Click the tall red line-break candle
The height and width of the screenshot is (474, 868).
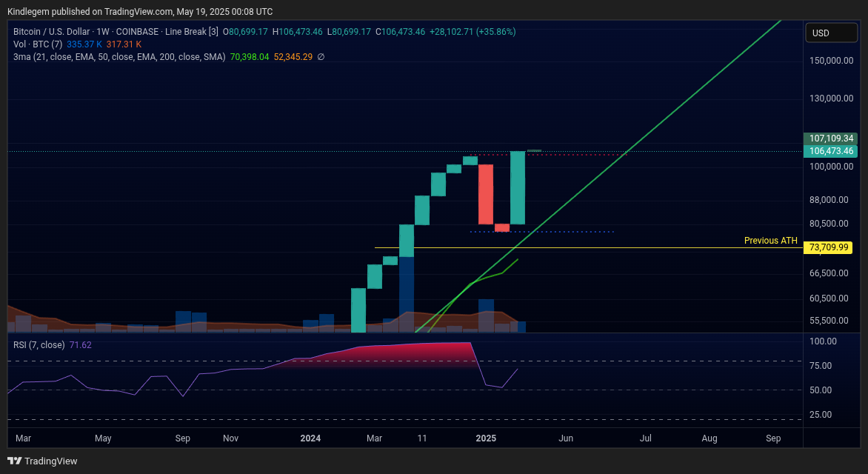(486, 194)
